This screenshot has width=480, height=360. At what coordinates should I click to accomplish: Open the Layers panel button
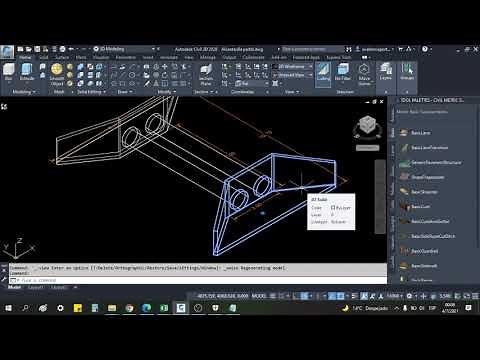pyautogui.click(x=386, y=72)
